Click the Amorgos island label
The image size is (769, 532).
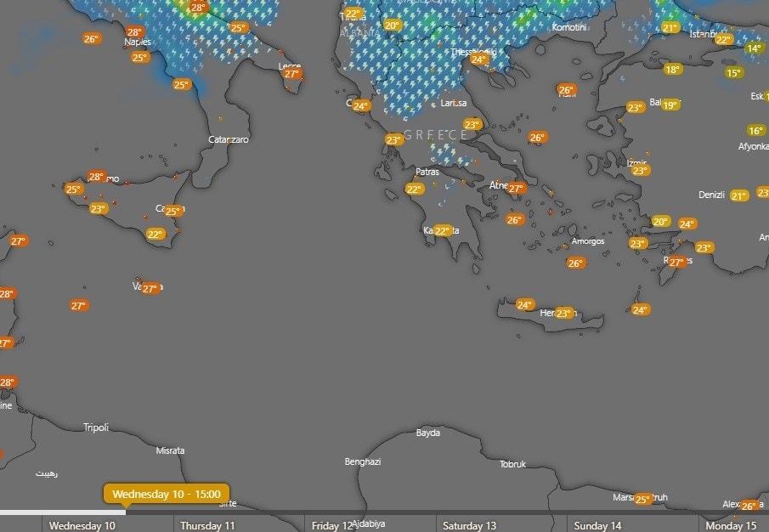(x=588, y=241)
